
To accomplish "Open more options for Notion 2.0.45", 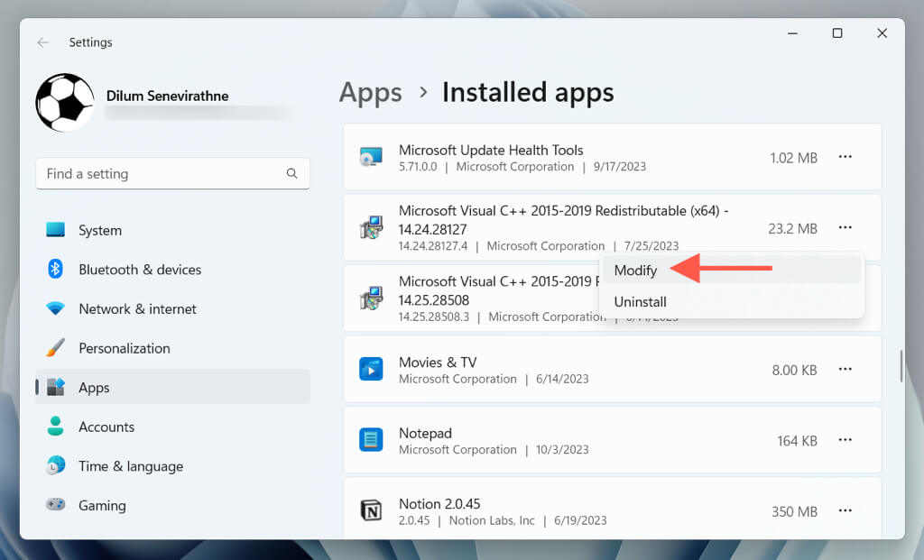I will click(845, 510).
